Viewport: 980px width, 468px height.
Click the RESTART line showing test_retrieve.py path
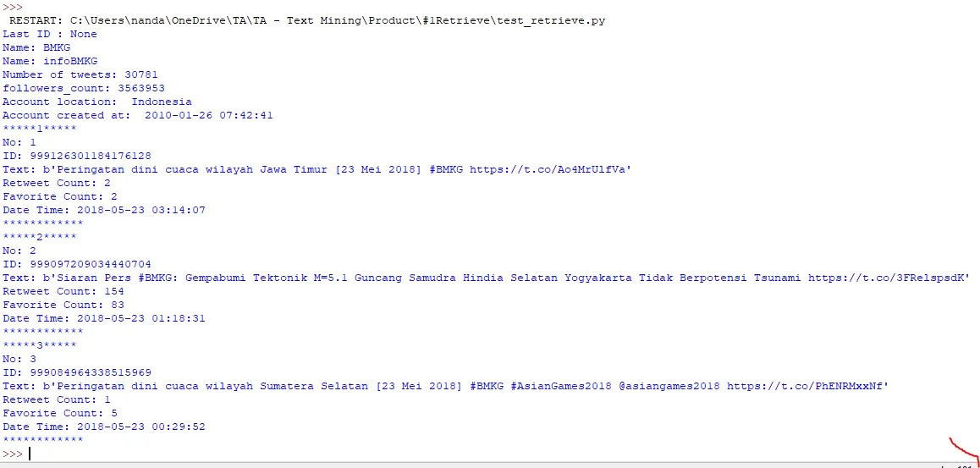pos(307,20)
